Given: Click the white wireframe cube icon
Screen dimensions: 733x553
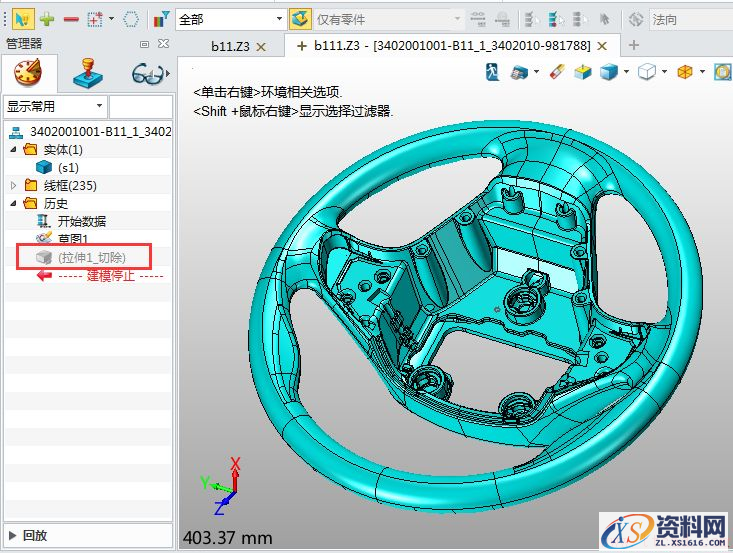Looking at the screenshot, I should pyautogui.click(x=647, y=72).
